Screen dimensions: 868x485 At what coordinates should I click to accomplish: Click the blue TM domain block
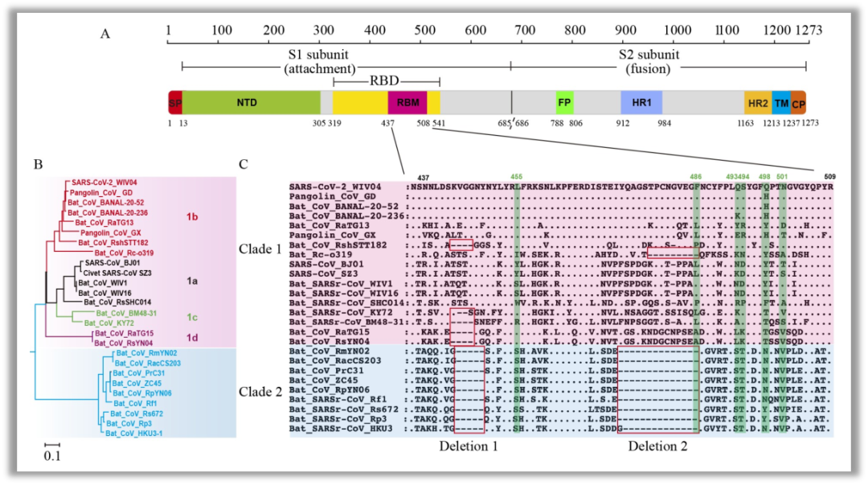[780, 103]
